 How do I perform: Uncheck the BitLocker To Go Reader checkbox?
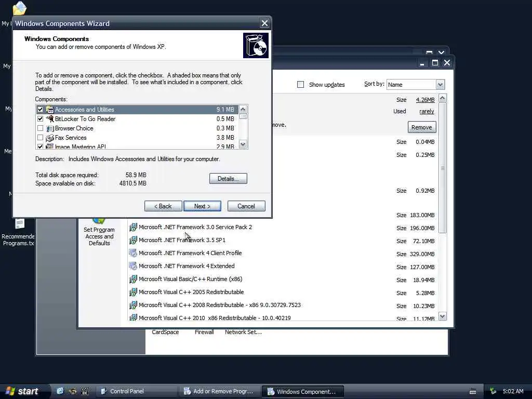click(x=41, y=119)
